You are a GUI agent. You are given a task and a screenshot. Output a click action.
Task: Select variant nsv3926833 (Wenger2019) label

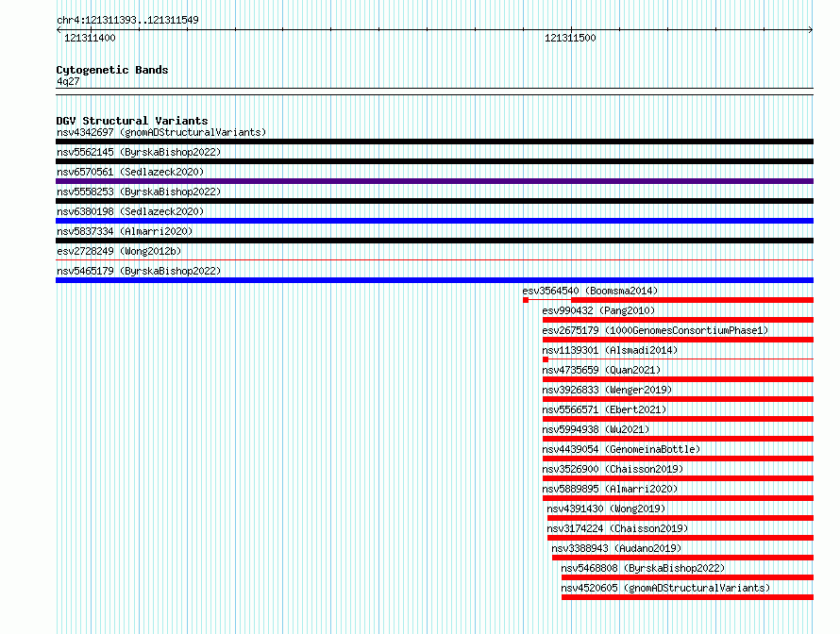point(607,390)
